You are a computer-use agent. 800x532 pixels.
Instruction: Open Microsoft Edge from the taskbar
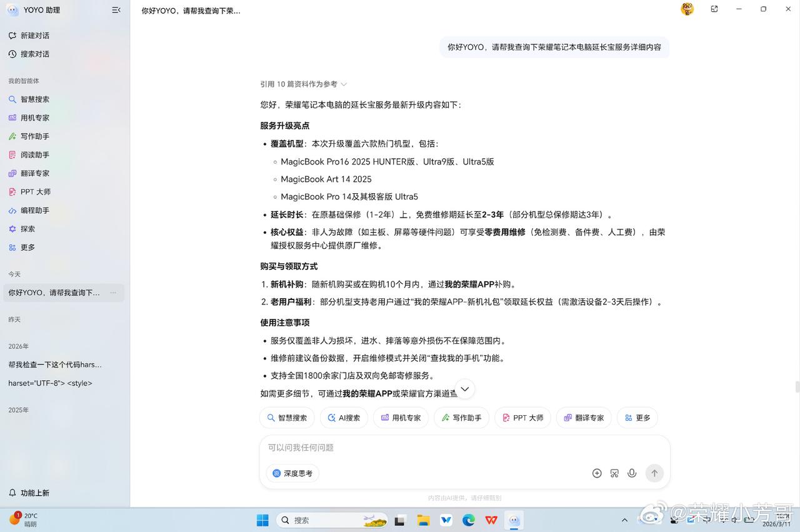469,520
